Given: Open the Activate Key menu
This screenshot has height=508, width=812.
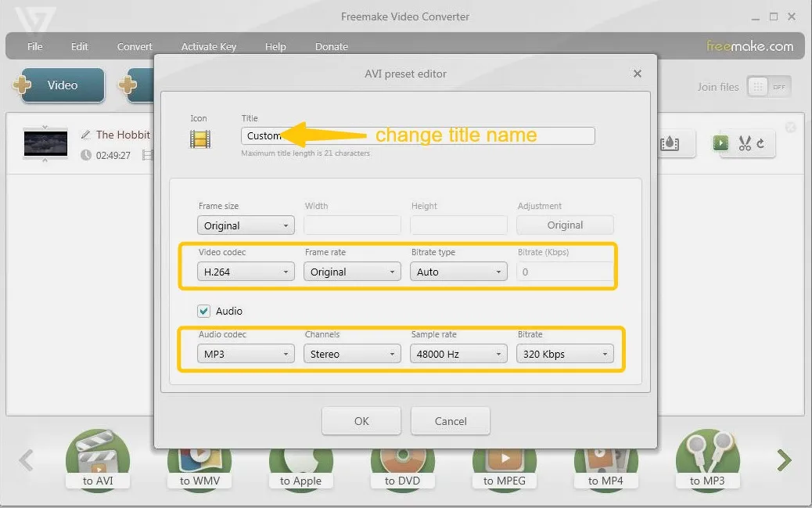Looking at the screenshot, I should [208, 46].
